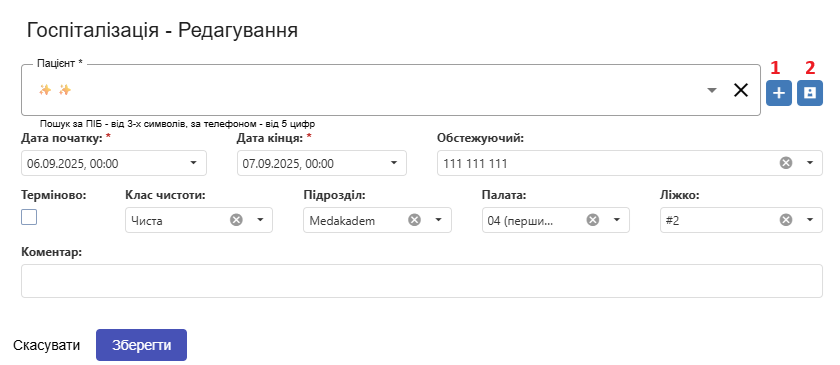Toggle the Терміново checkbox
This screenshot has width=840, height=365.
(x=29, y=217)
